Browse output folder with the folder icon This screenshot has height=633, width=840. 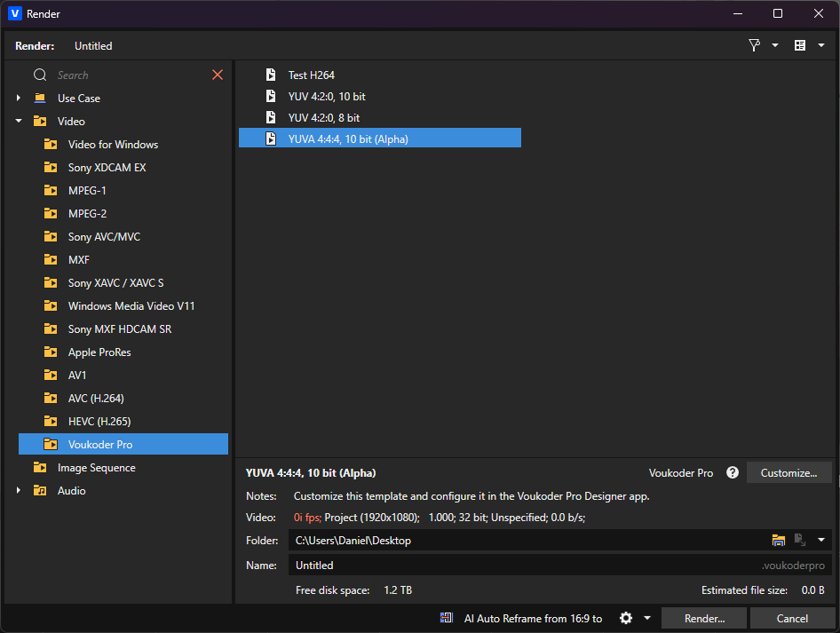(779, 540)
